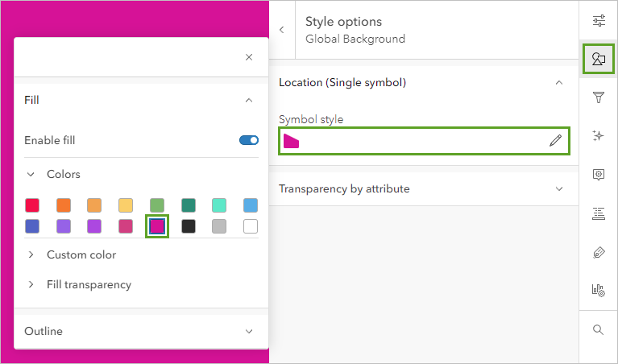Click the Symbol style preview field
618x364 pixels.
(411, 141)
